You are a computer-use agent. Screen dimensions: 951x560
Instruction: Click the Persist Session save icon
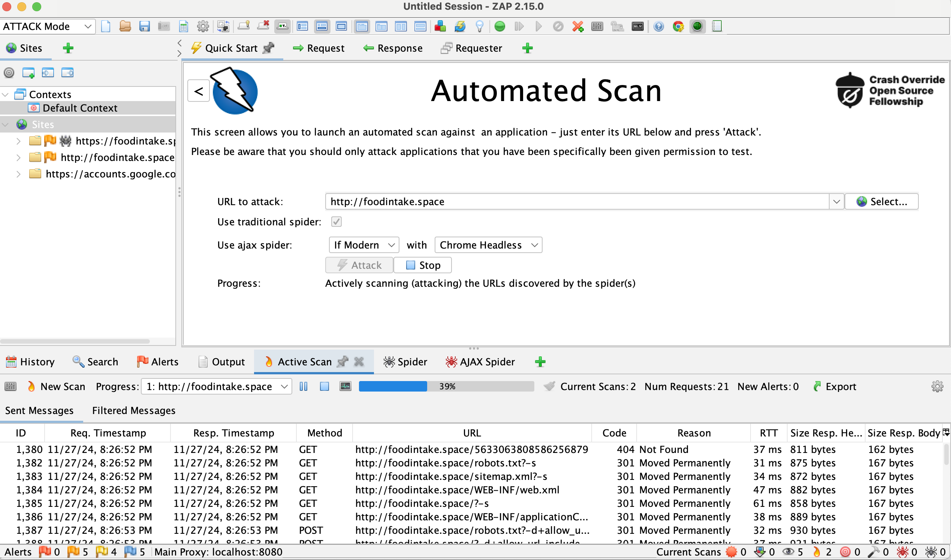144,27
